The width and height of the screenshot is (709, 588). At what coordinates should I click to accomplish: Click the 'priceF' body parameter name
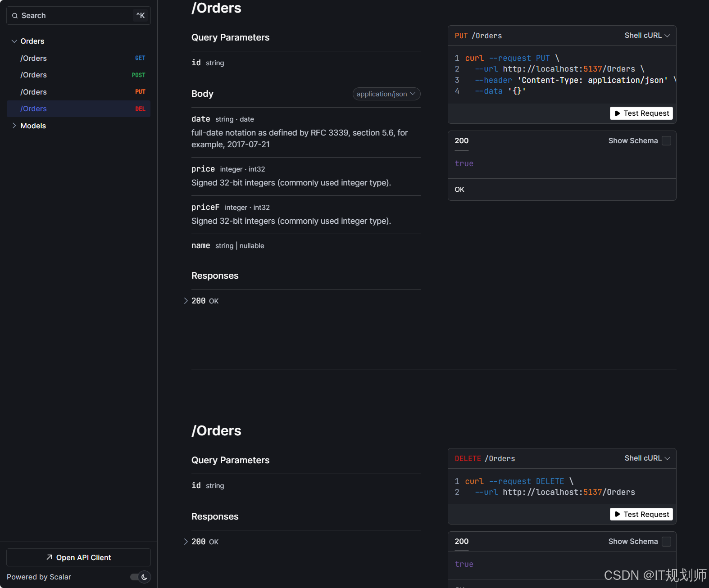pyautogui.click(x=205, y=207)
